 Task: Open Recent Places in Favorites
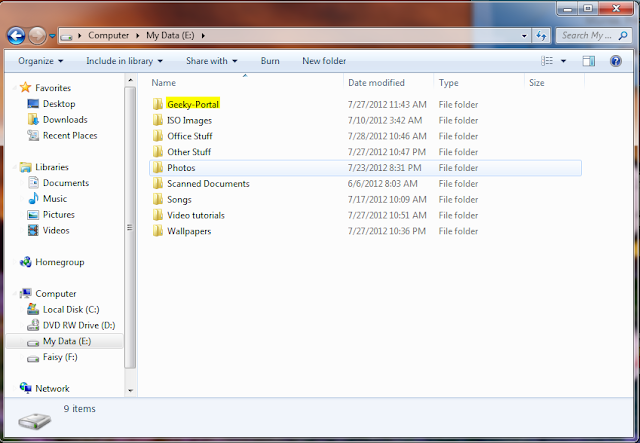[62, 136]
